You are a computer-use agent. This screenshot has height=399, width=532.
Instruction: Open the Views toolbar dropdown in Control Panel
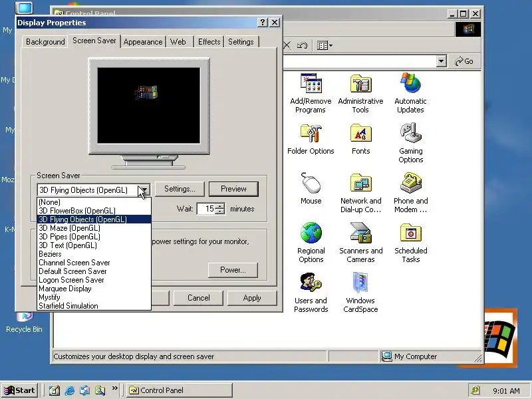[x=325, y=45]
